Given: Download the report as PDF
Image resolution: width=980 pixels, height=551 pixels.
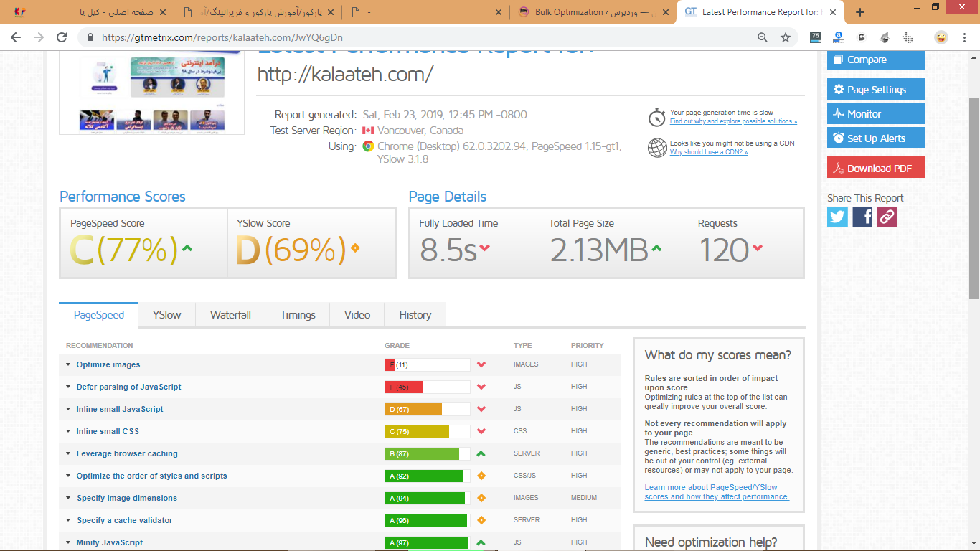Looking at the screenshot, I should [x=875, y=168].
